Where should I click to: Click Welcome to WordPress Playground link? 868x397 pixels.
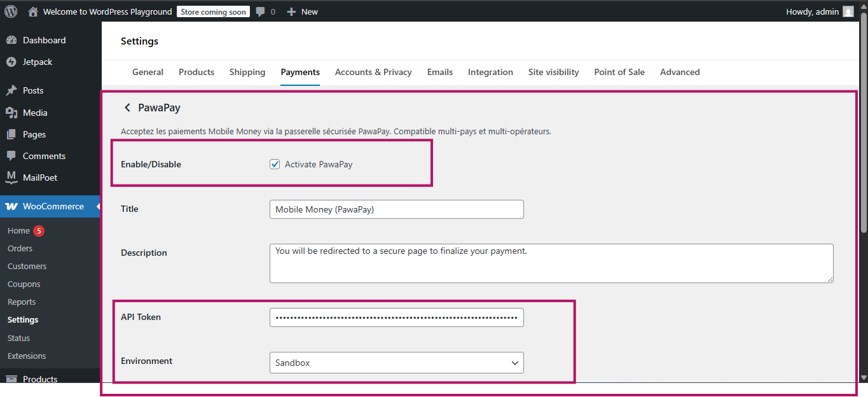coord(107,11)
